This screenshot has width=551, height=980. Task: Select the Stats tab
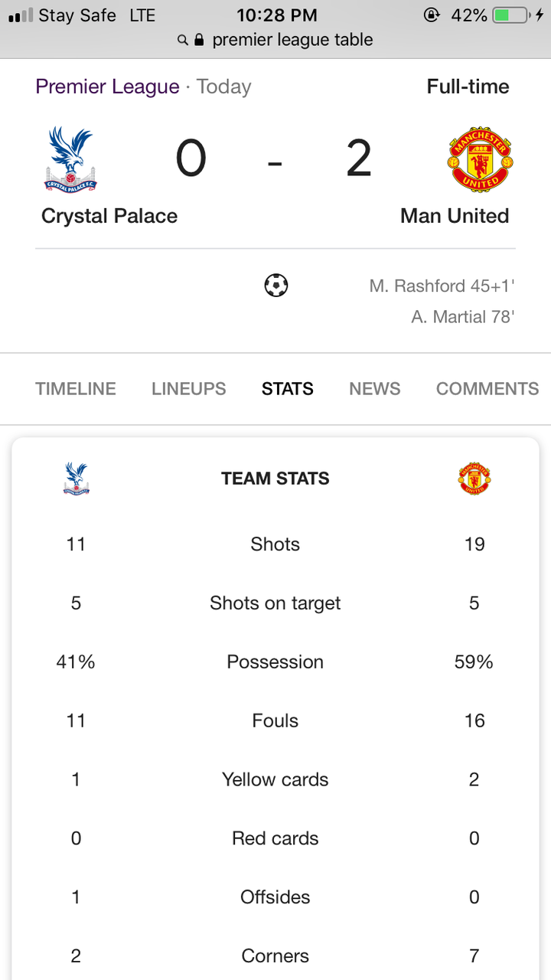click(x=287, y=389)
